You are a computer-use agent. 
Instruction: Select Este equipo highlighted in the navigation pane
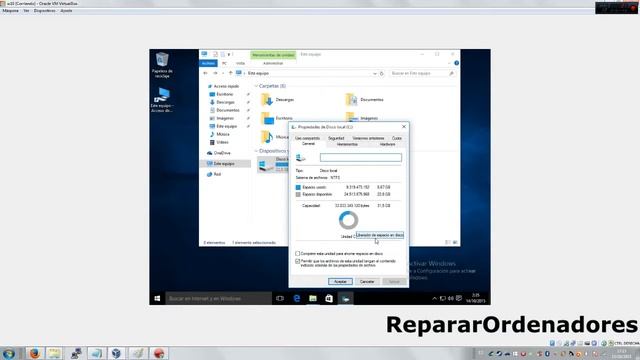(225, 164)
